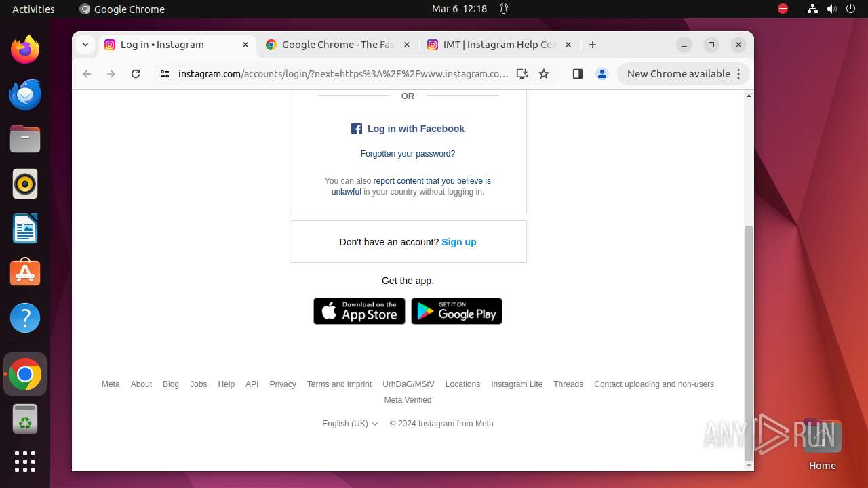Viewport: 868px width, 488px height.
Task: Log in with Facebook
Action: tap(408, 129)
